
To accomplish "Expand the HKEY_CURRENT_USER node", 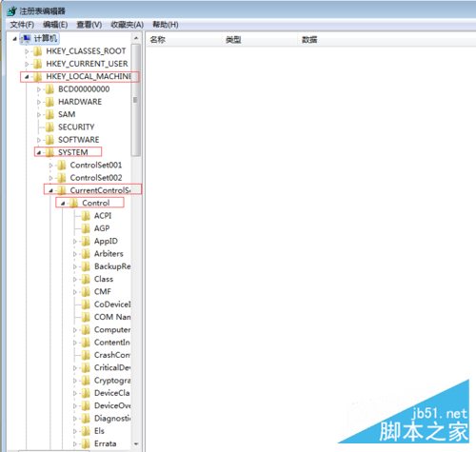I will (x=27, y=64).
